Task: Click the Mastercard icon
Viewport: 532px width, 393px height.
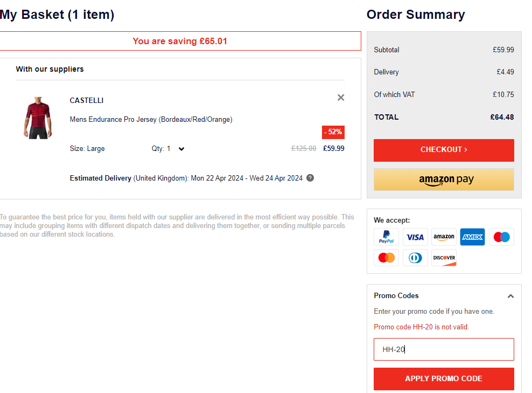Action: pos(386,258)
